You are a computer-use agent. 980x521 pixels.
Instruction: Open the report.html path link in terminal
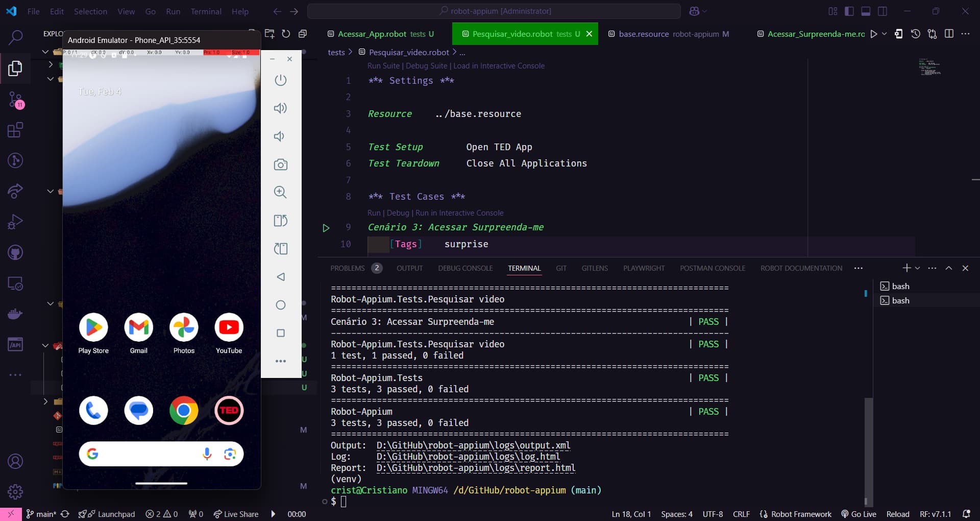pyautogui.click(x=476, y=468)
